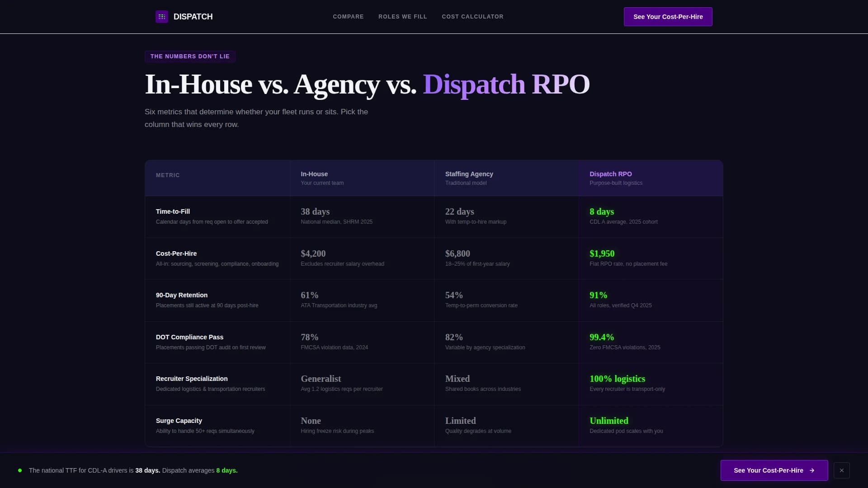Click the DOT Compliance Pass row label
The width and height of the screenshot is (868, 488).
[189, 337]
